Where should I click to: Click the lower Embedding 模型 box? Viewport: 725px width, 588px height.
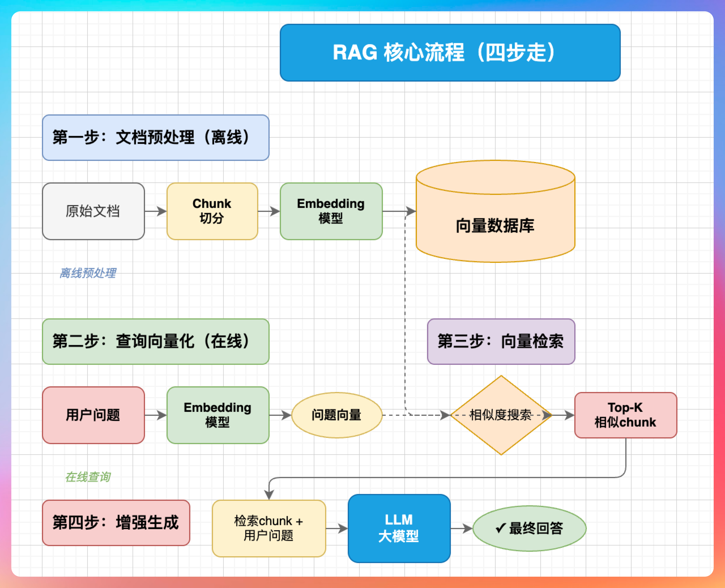pyautogui.click(x=218, y=415)
